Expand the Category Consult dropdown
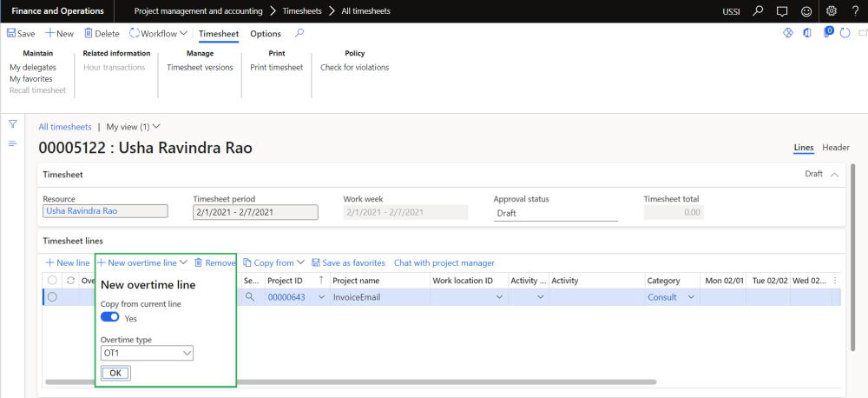Screen dimensions: 868x398 pos(692,297)
